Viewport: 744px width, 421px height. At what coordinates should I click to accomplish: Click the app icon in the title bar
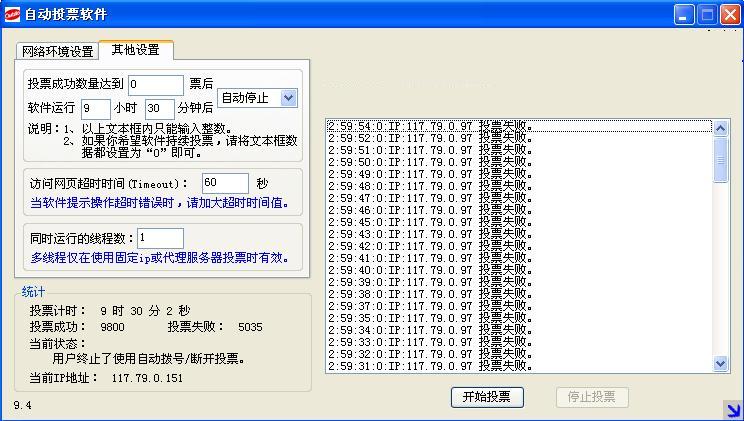[13, 14]
